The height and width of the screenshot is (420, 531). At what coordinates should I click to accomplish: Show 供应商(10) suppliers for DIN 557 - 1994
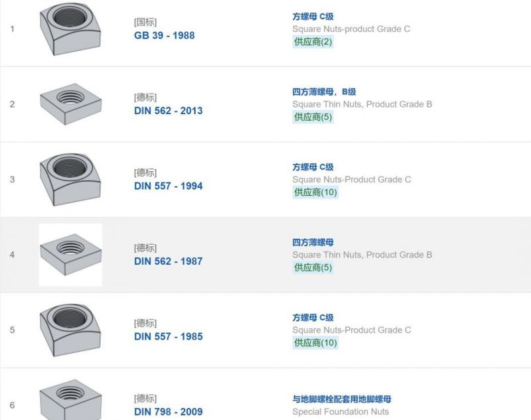pos(315,192)
